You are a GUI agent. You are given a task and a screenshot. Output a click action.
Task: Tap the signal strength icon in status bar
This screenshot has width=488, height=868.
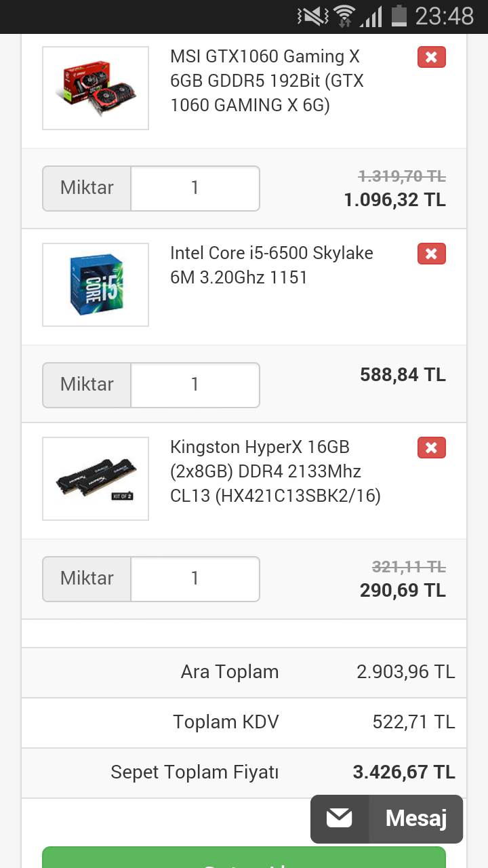coord(371,16)
